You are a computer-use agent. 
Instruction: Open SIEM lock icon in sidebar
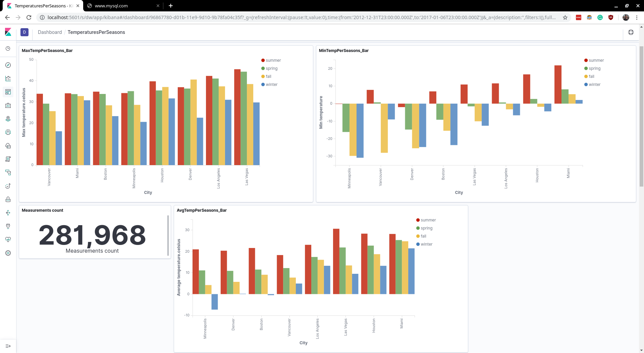(8, 199)
